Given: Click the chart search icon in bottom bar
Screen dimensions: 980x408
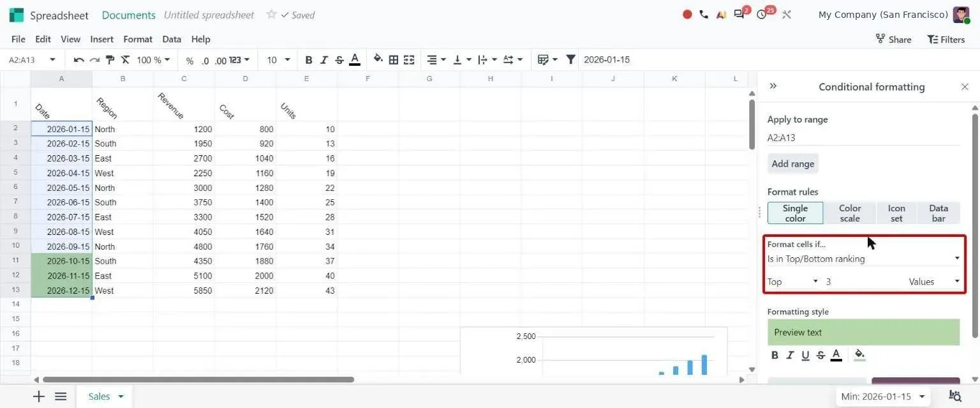Looking at the screenshot, I should pos(955,397).
